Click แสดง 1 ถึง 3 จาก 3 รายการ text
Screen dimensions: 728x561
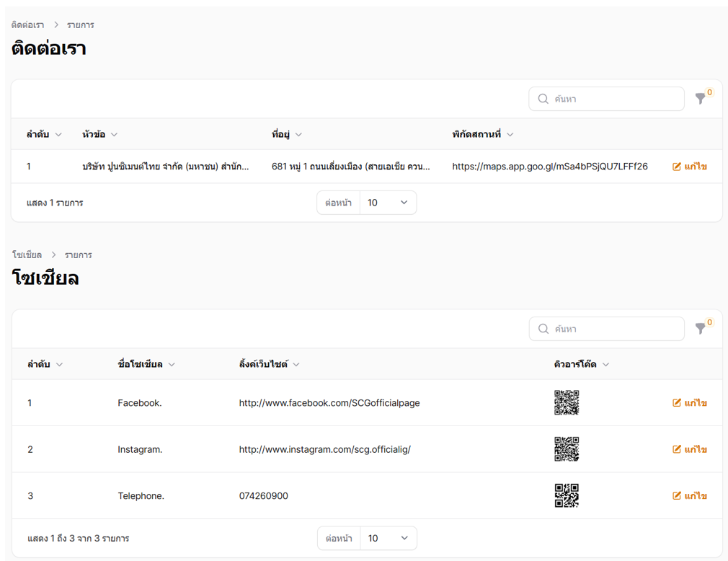pyautogui.click(x=78, y=538)
